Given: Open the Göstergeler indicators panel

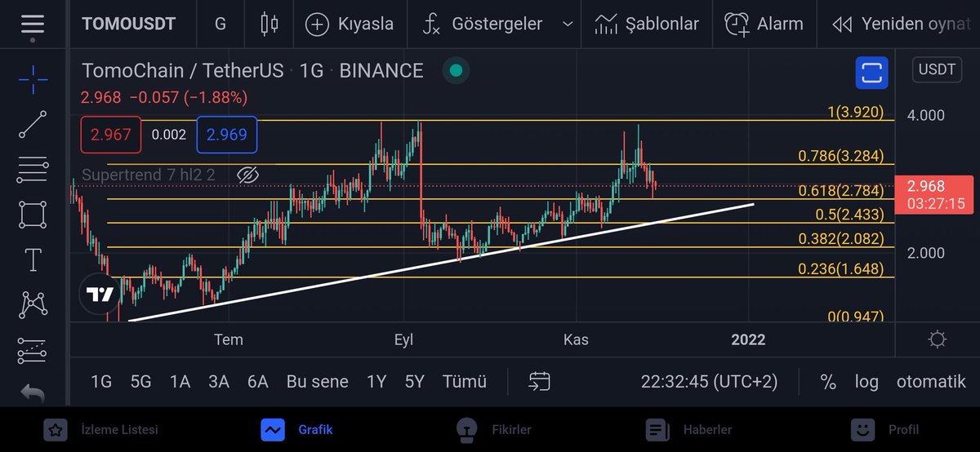Looking at the screenshot, I should pos(481,24).
